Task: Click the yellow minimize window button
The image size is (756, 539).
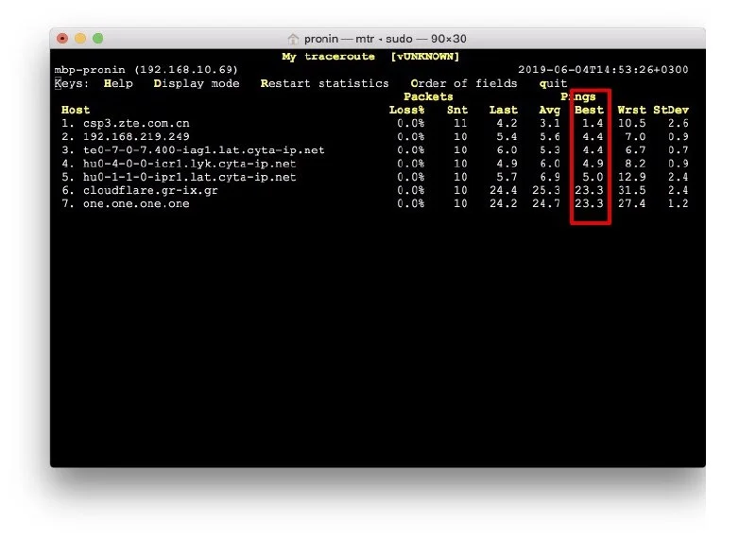Action: 80,39
